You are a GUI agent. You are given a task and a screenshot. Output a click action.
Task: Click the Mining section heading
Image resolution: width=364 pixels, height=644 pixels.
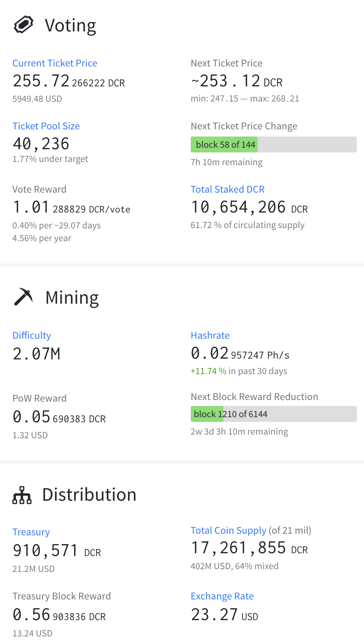point(72,298)
